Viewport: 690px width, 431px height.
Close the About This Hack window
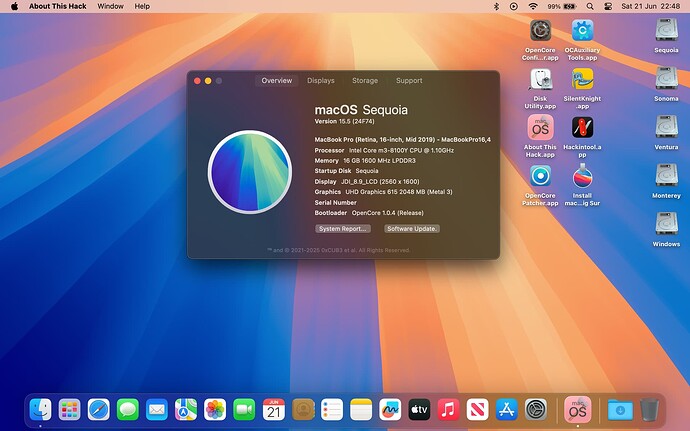tap(197, 81)
